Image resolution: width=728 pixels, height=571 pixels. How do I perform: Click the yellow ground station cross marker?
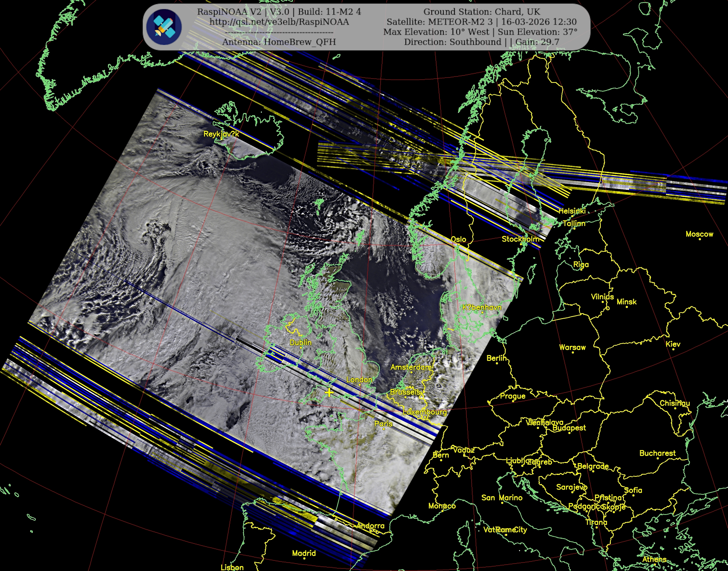(329, 393)
